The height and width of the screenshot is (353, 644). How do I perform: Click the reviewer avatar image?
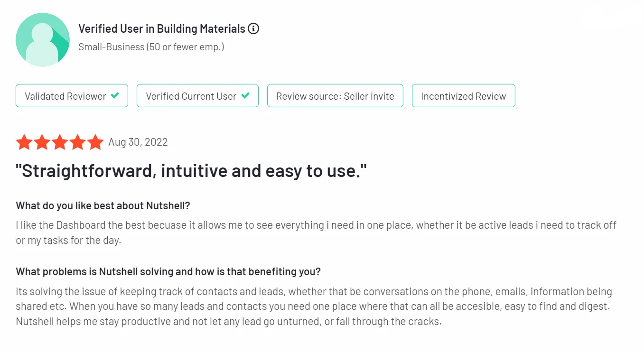point(43,40)
